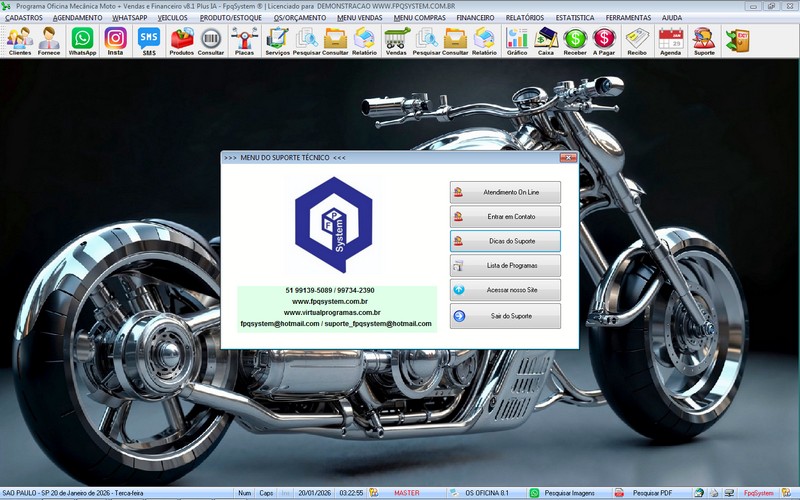Launch the WhatsApp toolbar icon
This screenshot has width=800, height=500.
[82, 41]
